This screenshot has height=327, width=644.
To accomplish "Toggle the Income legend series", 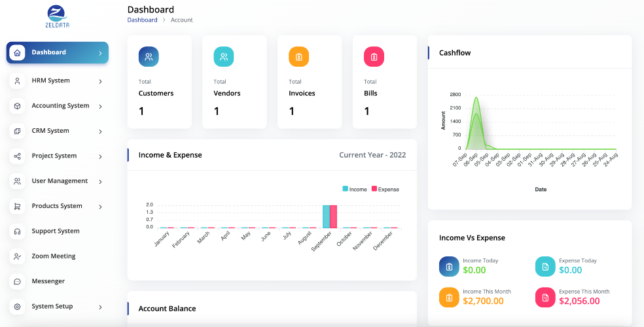I will coord(355,189).
